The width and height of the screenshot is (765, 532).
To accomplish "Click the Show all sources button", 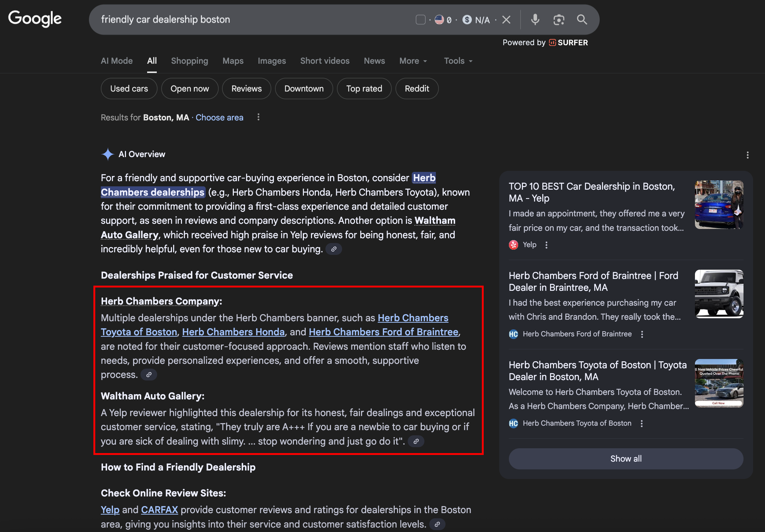I will [x=626, y=459].
